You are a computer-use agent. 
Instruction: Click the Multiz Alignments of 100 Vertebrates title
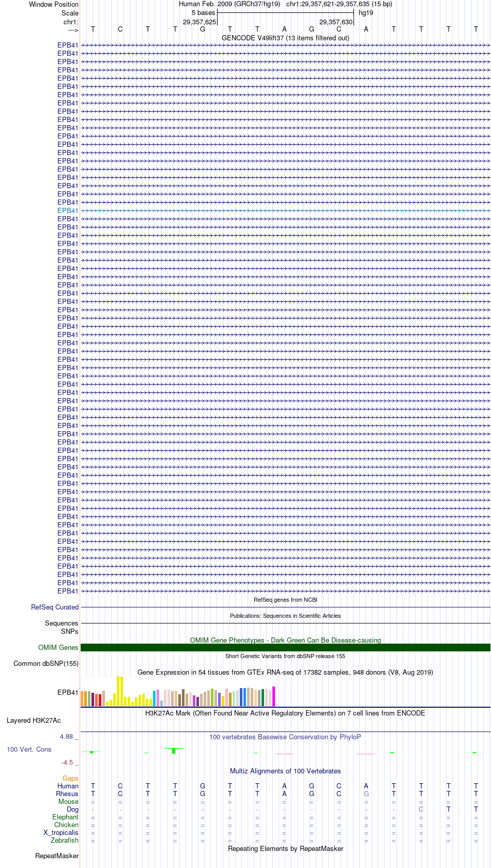coord(285,771)
